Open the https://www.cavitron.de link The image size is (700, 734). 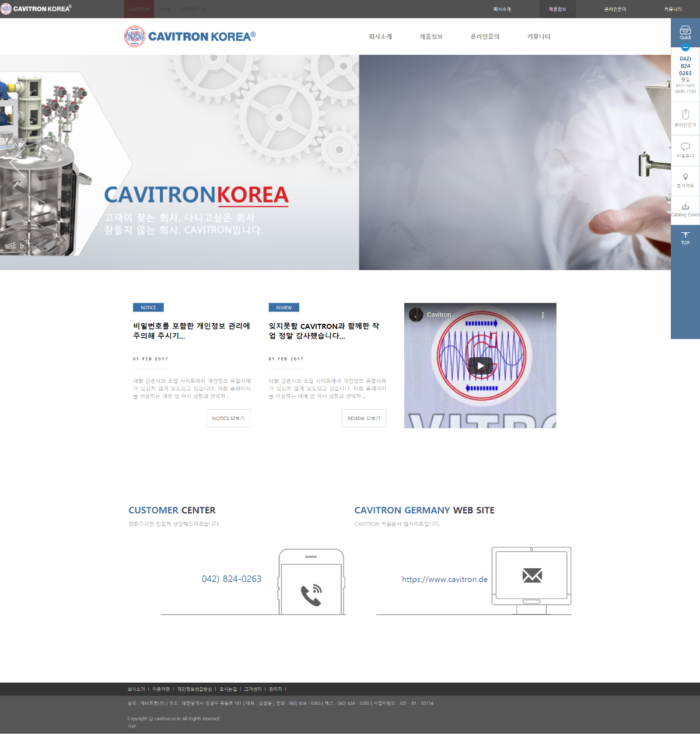tap(444, 579)
